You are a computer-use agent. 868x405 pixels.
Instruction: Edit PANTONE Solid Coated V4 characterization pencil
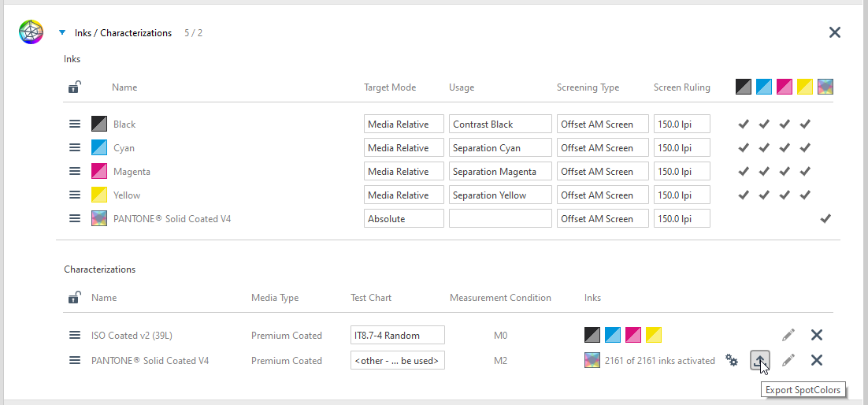click(788, 361)
